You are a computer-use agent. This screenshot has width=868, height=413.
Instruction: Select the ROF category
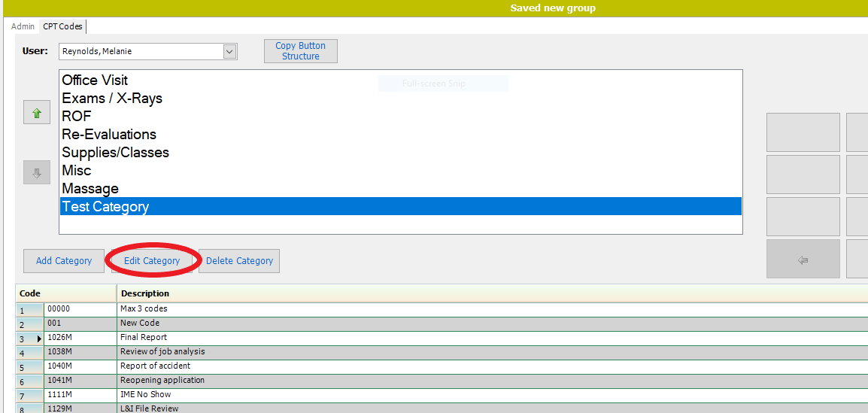click(x=400, y=117)
